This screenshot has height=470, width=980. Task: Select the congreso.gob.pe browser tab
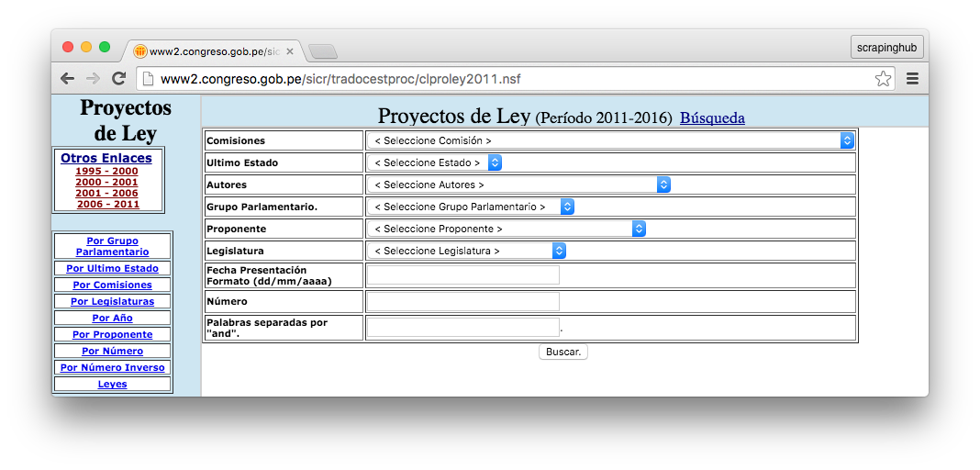tap(211, 51)
